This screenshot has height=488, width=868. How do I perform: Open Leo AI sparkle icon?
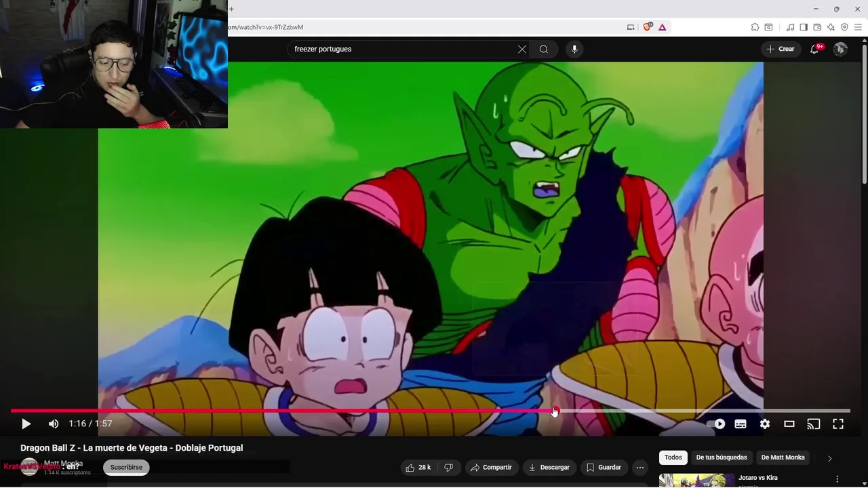click(x=831, y=27)
